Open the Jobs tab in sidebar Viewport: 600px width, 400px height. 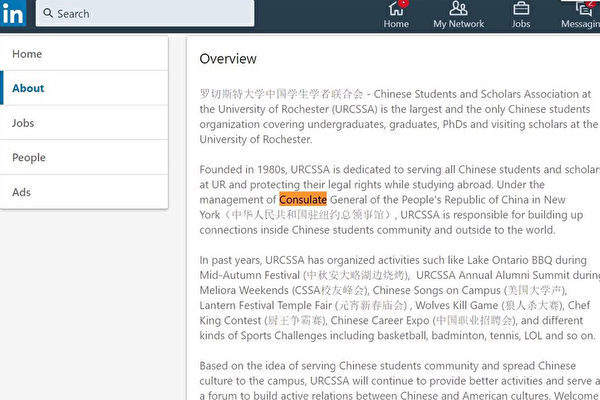pos(84,123)
